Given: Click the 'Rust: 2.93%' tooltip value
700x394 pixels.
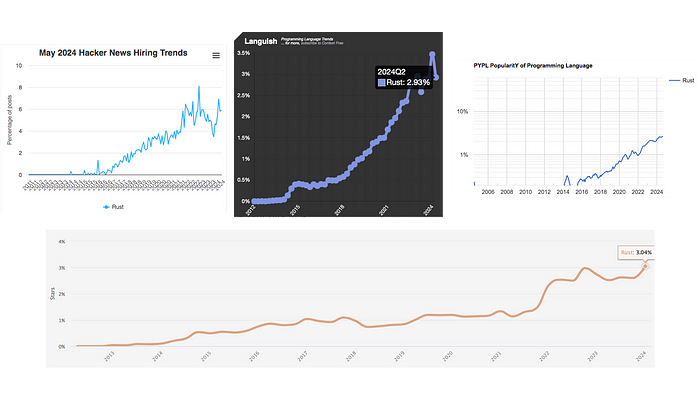Looking at the screenshot, I should [408, 83].
